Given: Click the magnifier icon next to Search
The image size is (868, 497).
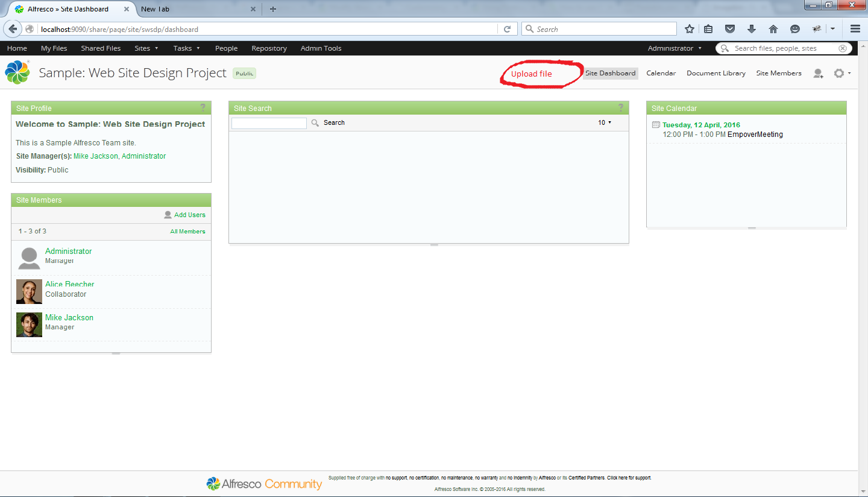Looking at the screenshot, I should point(315,123).
